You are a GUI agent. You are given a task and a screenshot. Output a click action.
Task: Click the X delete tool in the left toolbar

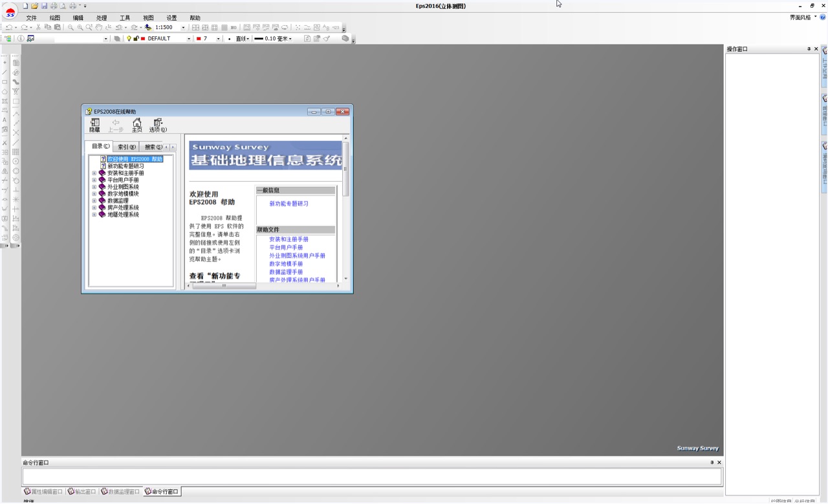5,142
